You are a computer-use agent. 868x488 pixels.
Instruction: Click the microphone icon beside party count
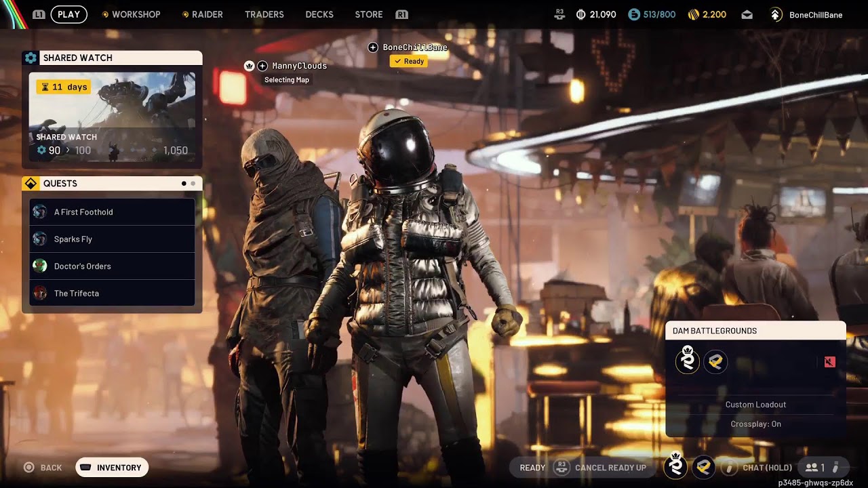pos(836,467)
